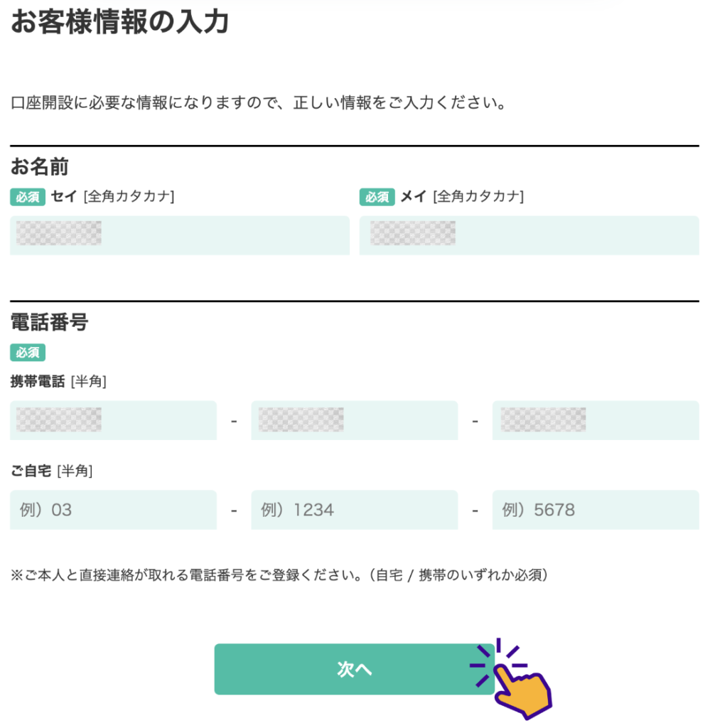Click the 必須 badge beside セイ

(x=28, y=197)
